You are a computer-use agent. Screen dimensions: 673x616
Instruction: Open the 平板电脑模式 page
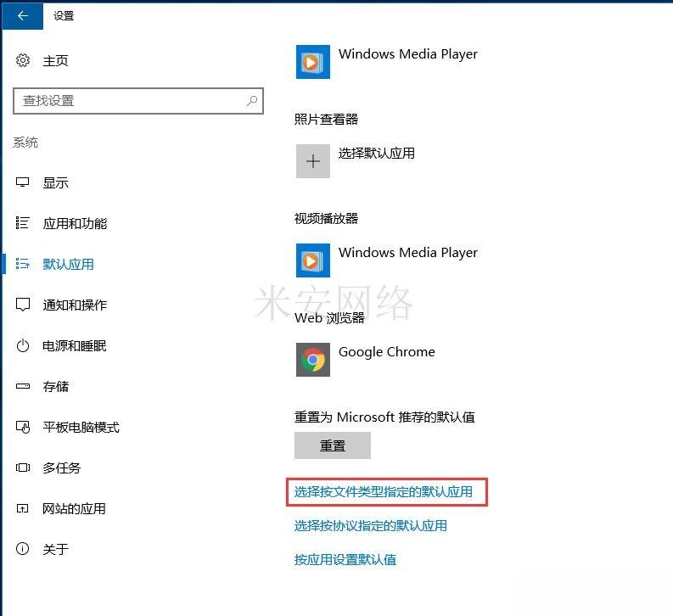click(x=81, y=428)
